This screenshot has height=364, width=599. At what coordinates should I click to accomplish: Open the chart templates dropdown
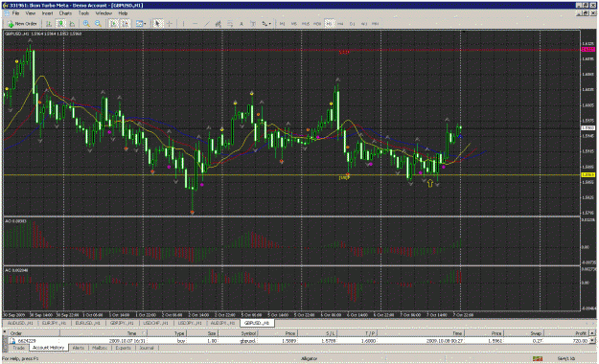click(141, 24)
